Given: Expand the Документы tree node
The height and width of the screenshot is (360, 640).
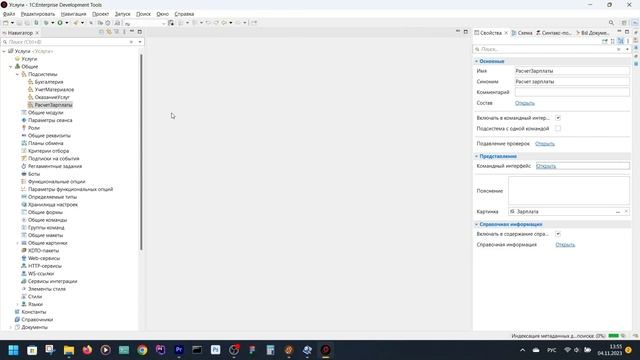Looking at the screenshot, I should (x=11, y=327).
